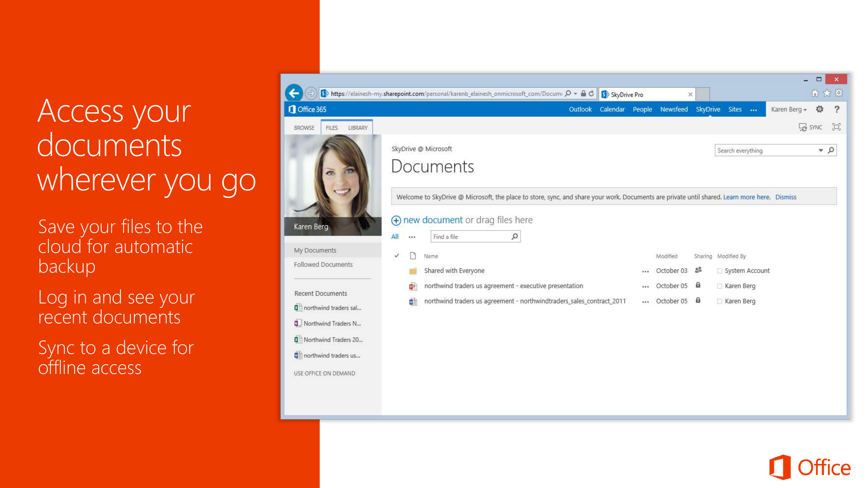The height and width of the screenshot is (488, 868).
Task: Open Sites in the top navigation
Action: tap(735, 109)
